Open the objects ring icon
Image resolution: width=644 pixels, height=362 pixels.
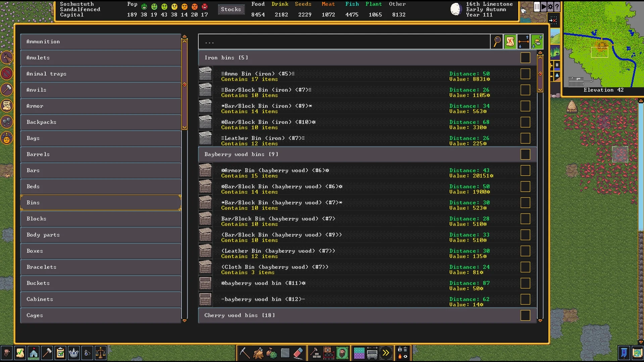pyautogui.click(x=87, y=353)
